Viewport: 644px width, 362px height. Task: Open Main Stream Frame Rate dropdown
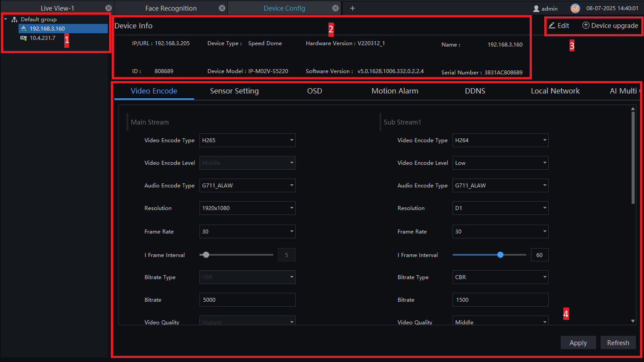247,232
